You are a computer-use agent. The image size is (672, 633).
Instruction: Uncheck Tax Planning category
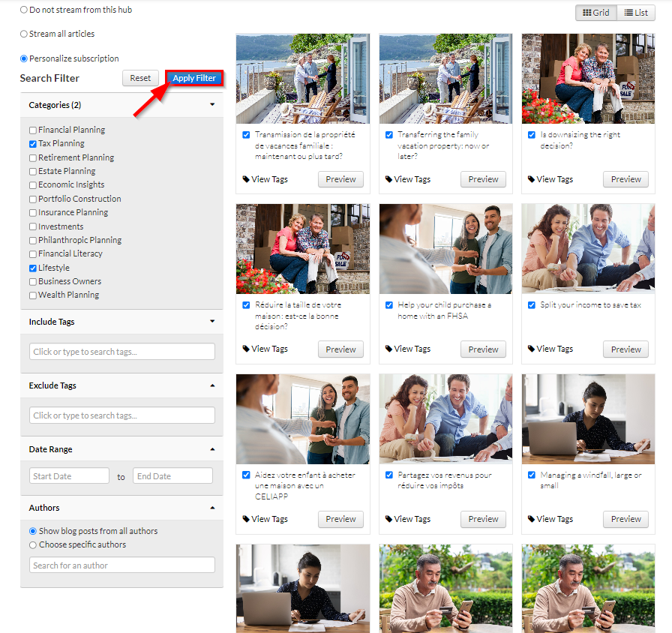click(x=32, y=144)
